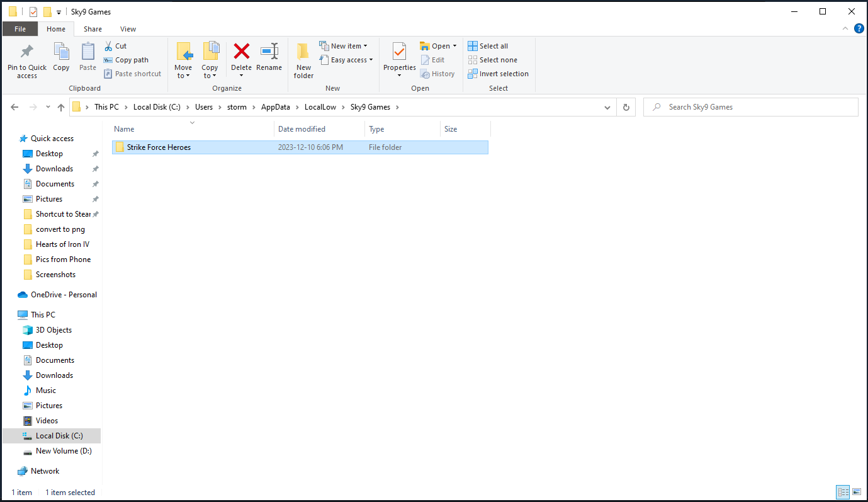868x502 pixels.
Task: Click Invert selection
Action: tap(498, 74)
